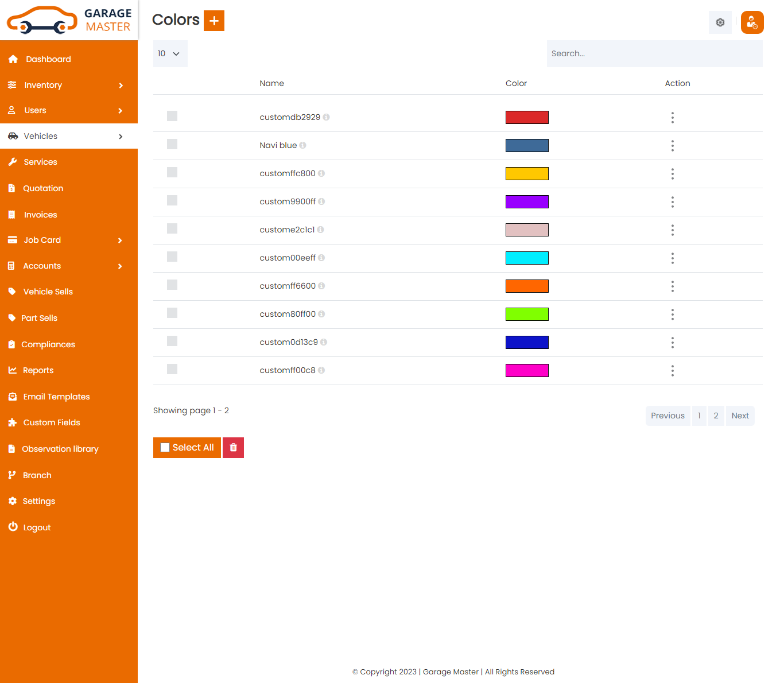Open action menu for Navi blue row

(672, 146)
